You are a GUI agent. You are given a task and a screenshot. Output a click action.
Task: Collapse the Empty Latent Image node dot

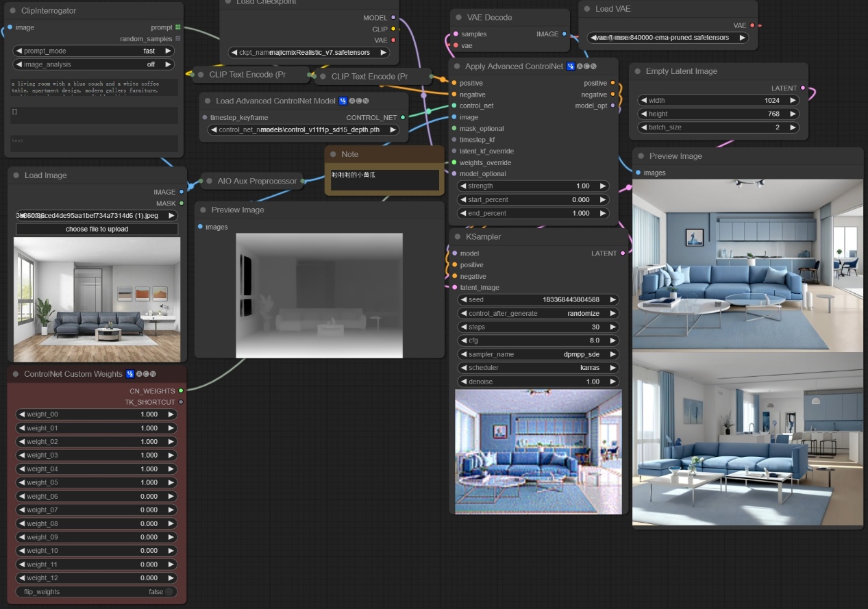click(x=638, y=71)
